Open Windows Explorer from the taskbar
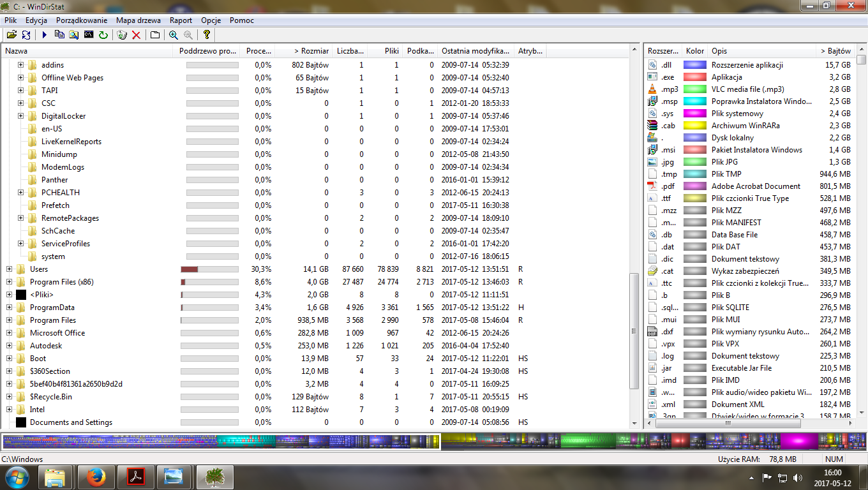The height and width of the screenshot is (490, 868). coord(56,477)
